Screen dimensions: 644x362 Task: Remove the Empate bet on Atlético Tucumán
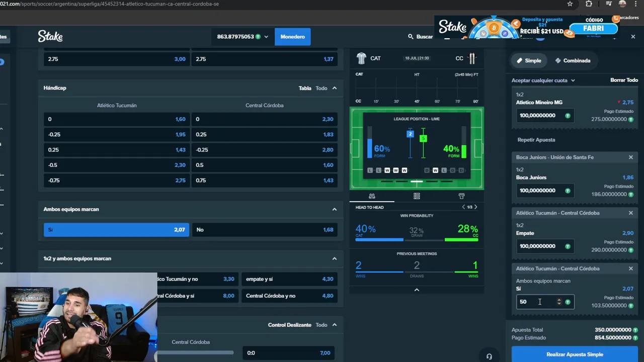click(x=630, y=213)
